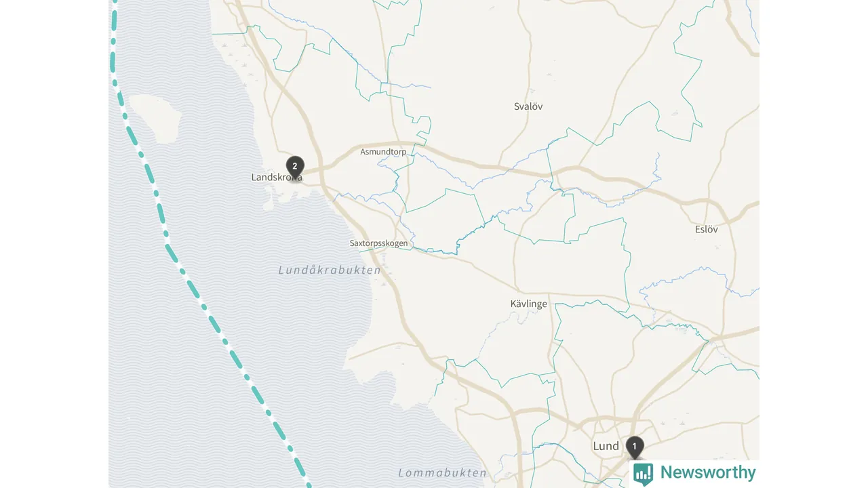This screenshot has height=488, width=868.
Task: Click the highway junction east of Landskrona
Action: 321,169
